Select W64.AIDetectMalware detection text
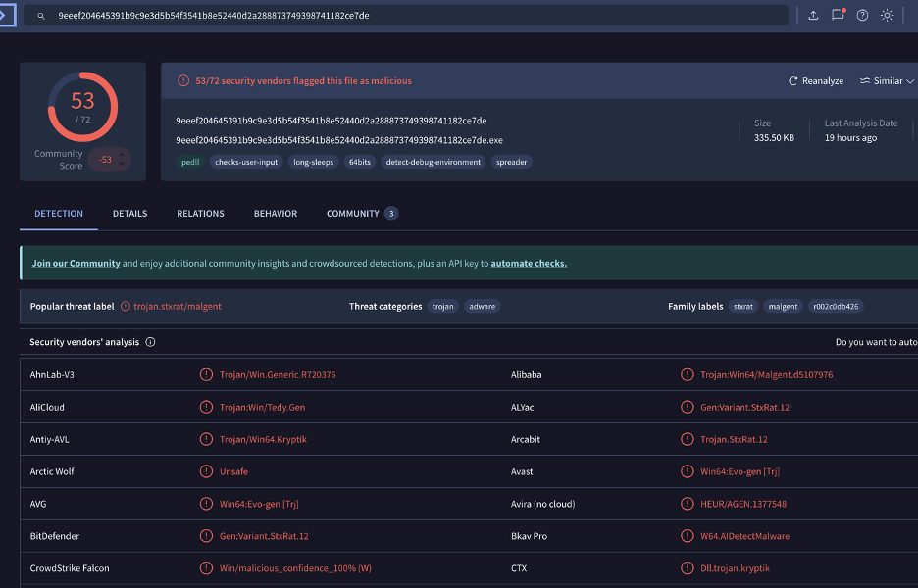 (x=744, y=536)
